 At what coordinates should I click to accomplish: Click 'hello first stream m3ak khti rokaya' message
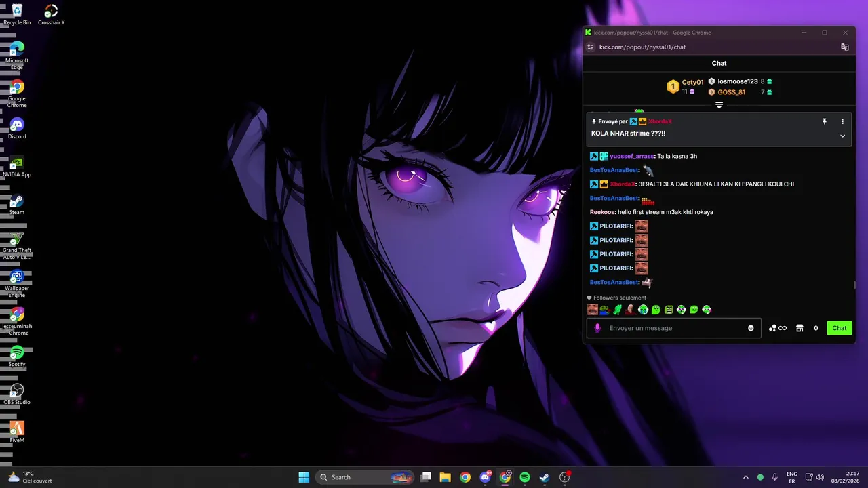coord(665,212)
